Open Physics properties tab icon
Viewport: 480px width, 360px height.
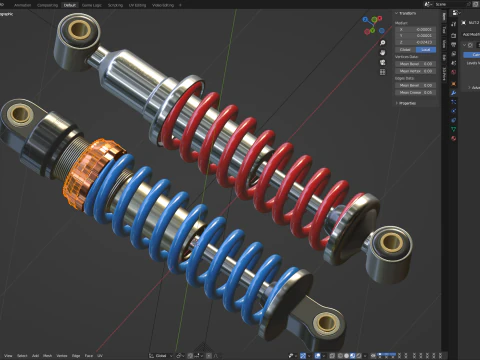[x=453, y=111]
